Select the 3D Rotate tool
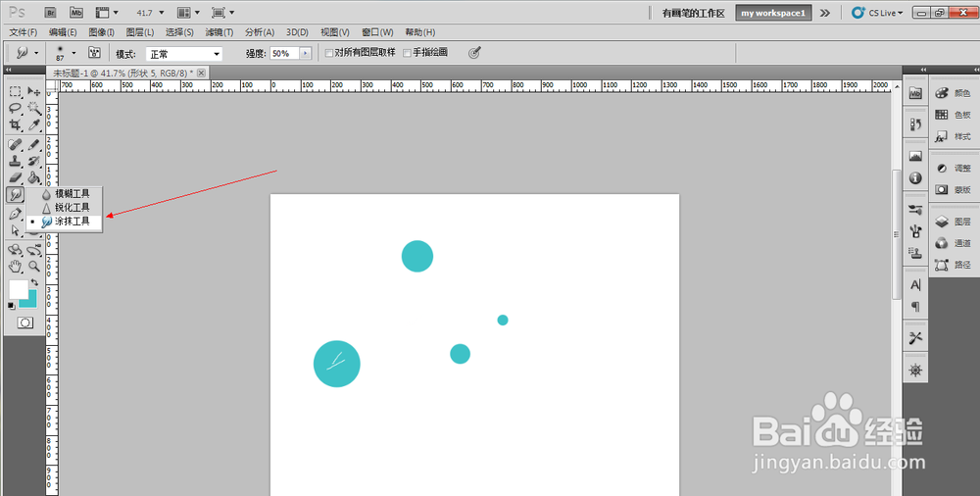Screen dimensions: 980x496 15,250
